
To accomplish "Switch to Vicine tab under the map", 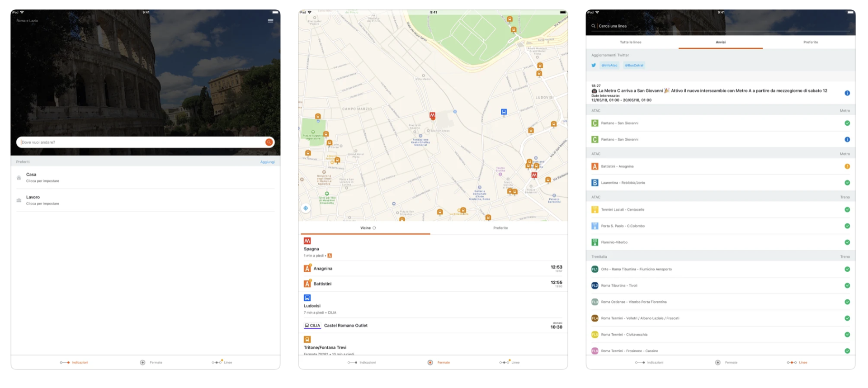I will [x=365, y=228].
